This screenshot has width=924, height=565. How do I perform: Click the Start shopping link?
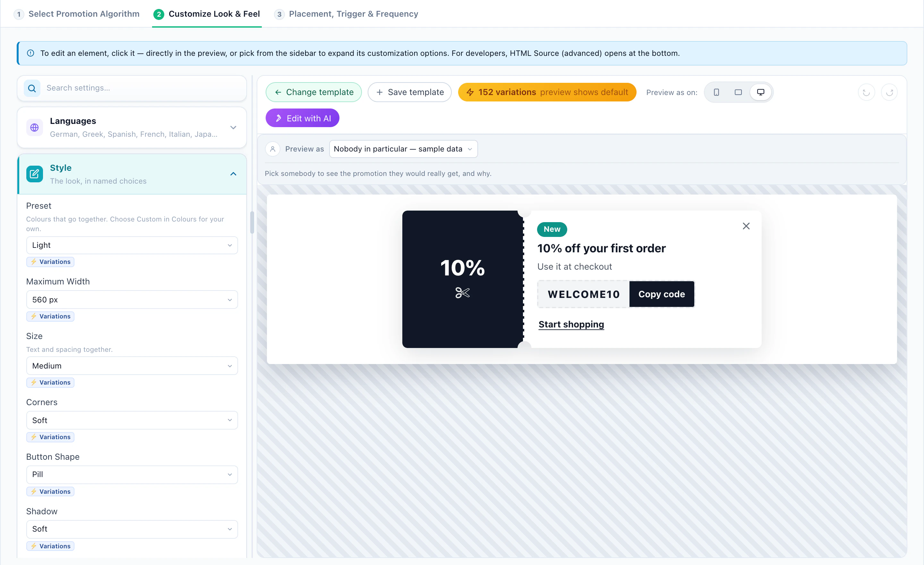[x=571, y=324]
